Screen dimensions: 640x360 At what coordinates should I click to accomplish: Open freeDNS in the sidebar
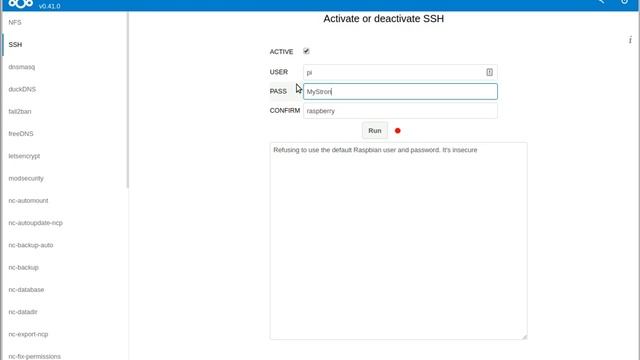coord(21,133)
